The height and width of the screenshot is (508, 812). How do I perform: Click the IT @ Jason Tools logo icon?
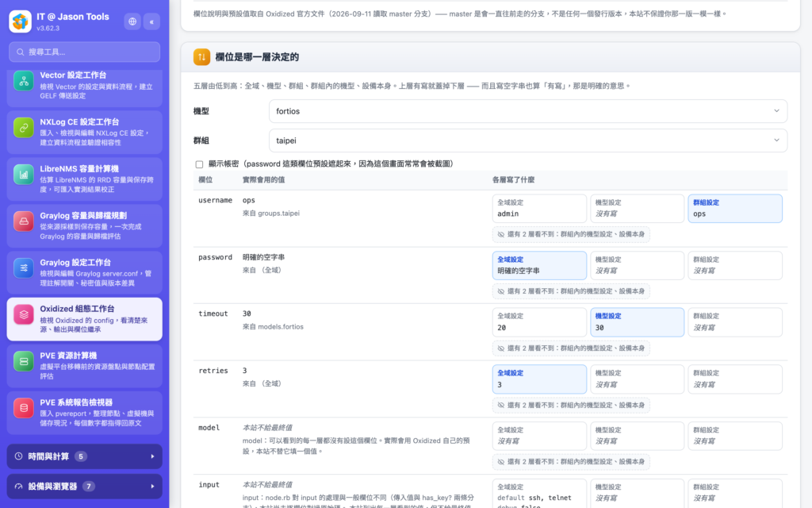pos(20,21)
